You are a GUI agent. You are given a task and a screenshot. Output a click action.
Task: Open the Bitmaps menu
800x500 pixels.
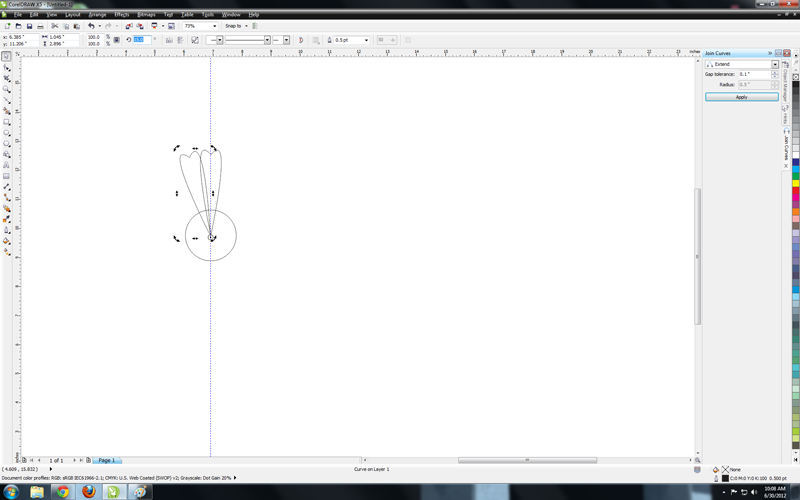[x=146, y=15]
